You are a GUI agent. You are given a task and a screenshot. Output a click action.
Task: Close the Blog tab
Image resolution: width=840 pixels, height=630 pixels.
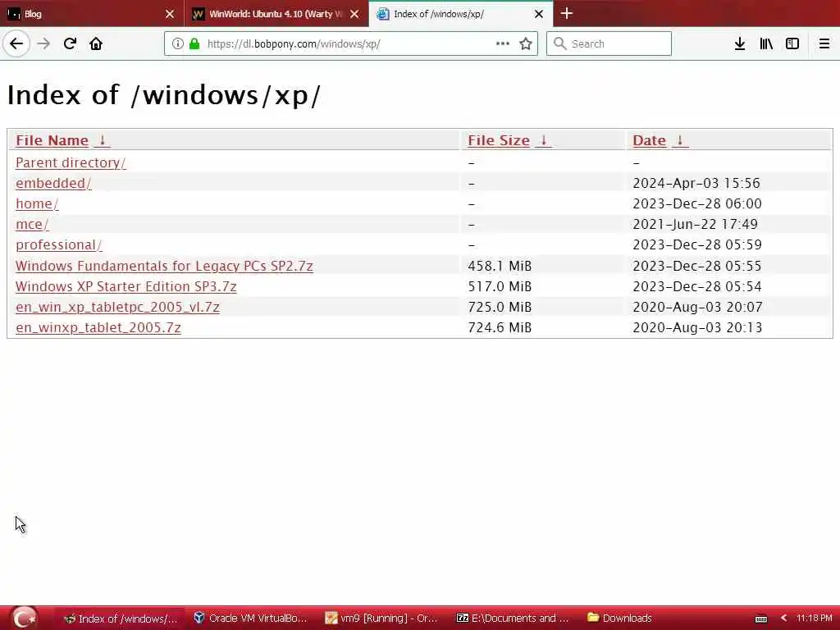click(x=169, y=14)
